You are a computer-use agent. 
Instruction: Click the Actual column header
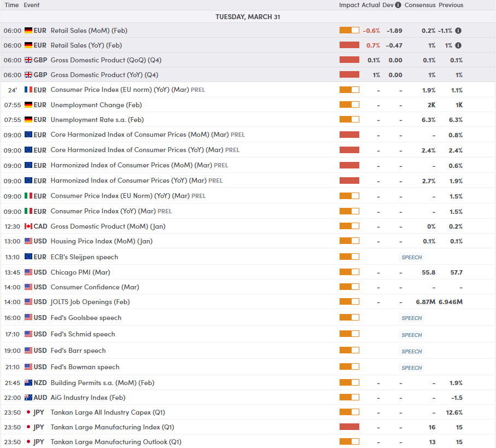371,5
